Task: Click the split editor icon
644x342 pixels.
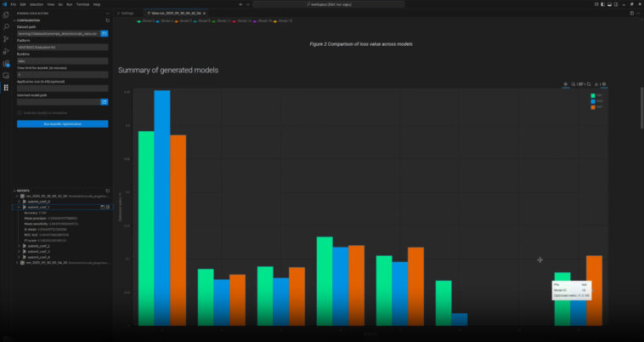Action: (x=628, y=14)
